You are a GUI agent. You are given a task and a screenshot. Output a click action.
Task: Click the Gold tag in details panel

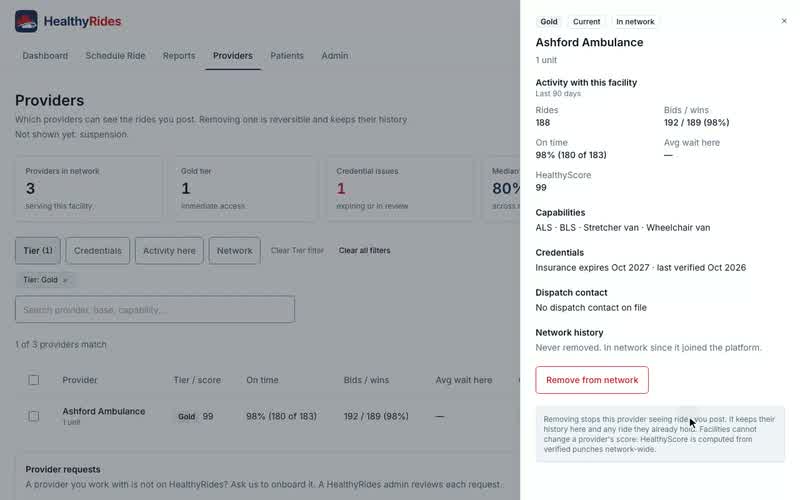(549, 21)
